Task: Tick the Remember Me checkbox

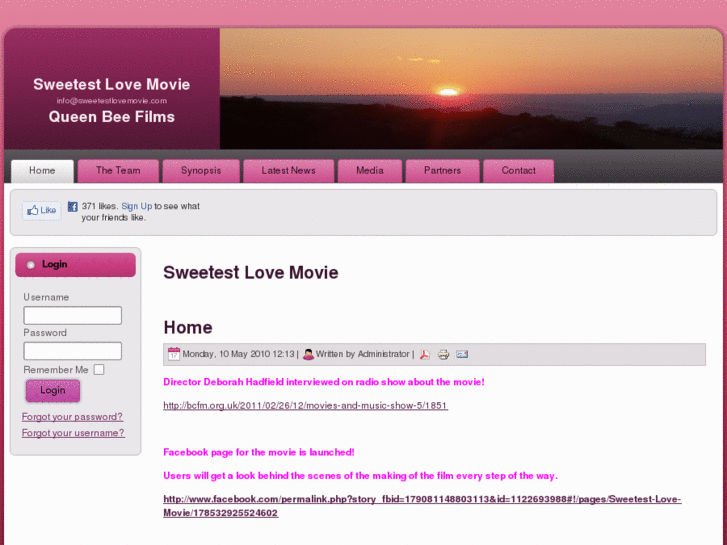Action: (99, 370)
